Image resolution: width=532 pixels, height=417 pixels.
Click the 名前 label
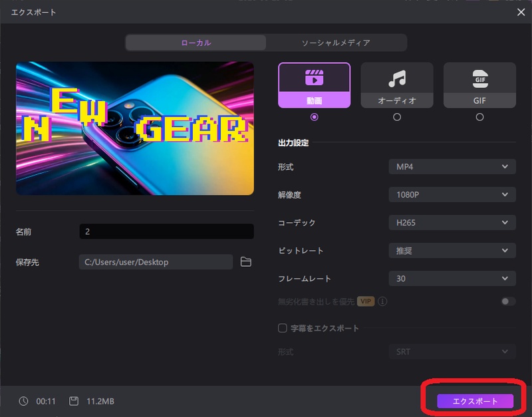(x=23, y=231)
